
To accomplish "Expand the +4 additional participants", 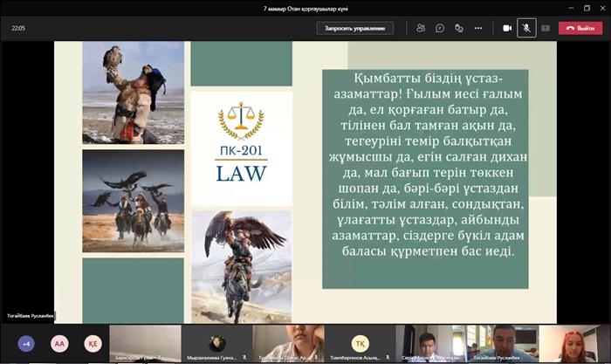I will tap(26, 343).
